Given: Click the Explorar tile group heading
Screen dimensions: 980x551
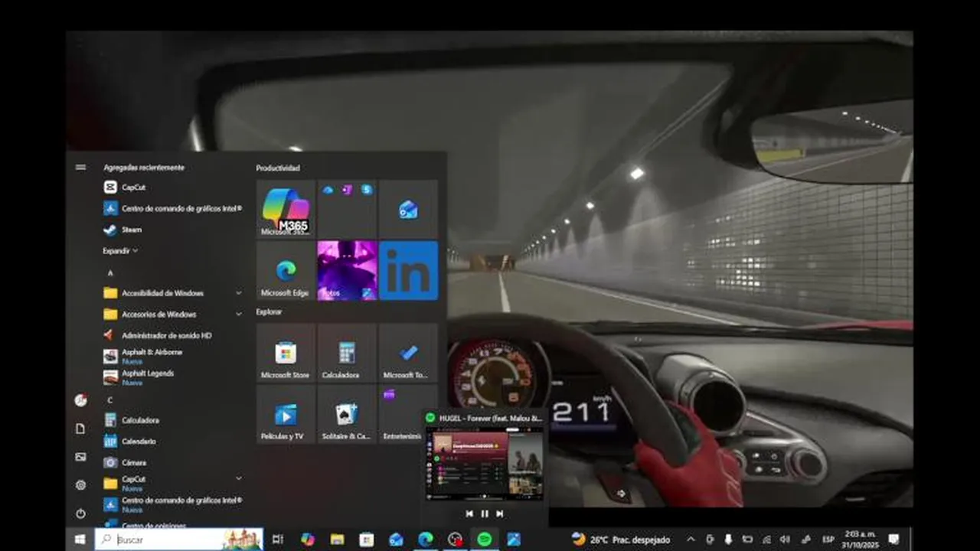Looking at the screenshot, I should [269, 311].
